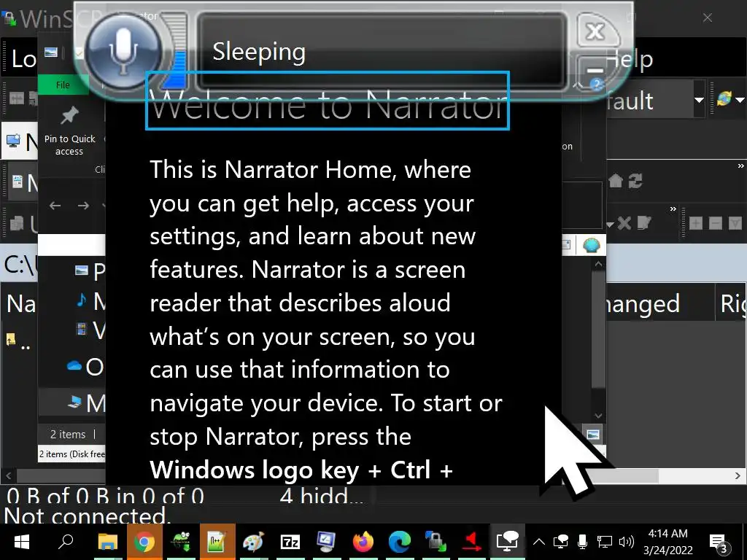Open the Speech Recognition help icon
The width and height of the screenshot is (747, 560).
point(597,85)
